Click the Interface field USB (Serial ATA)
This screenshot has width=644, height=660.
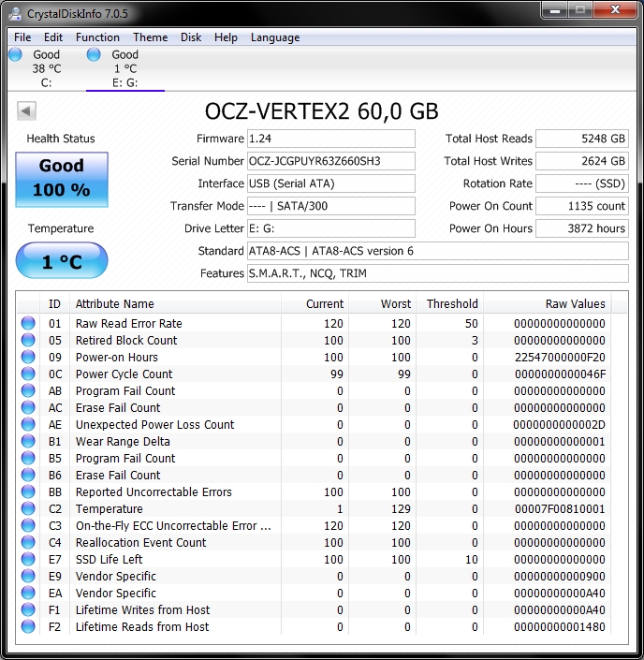[330, 183]
